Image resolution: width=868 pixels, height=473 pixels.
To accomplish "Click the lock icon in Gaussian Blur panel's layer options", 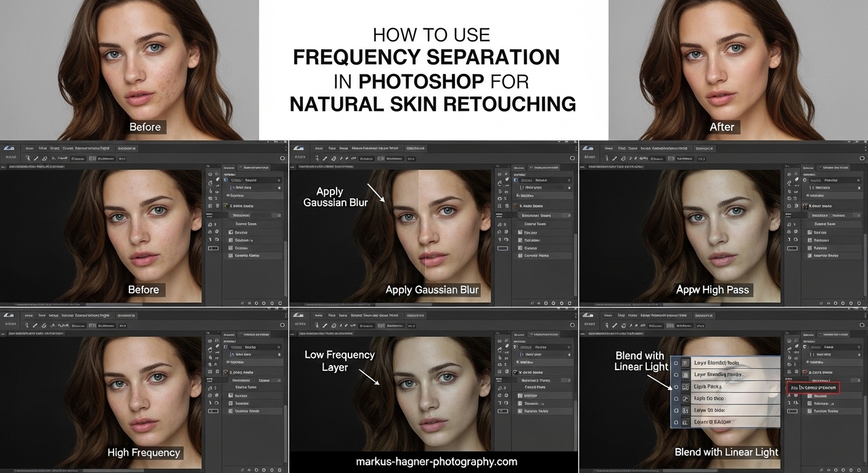I will [x=569, y=188].
